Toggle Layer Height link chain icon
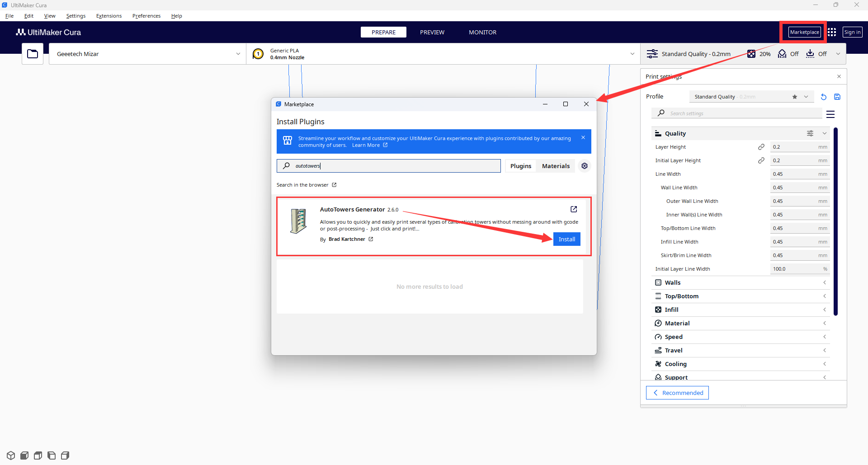868x465 pixels. click(761, 147)
